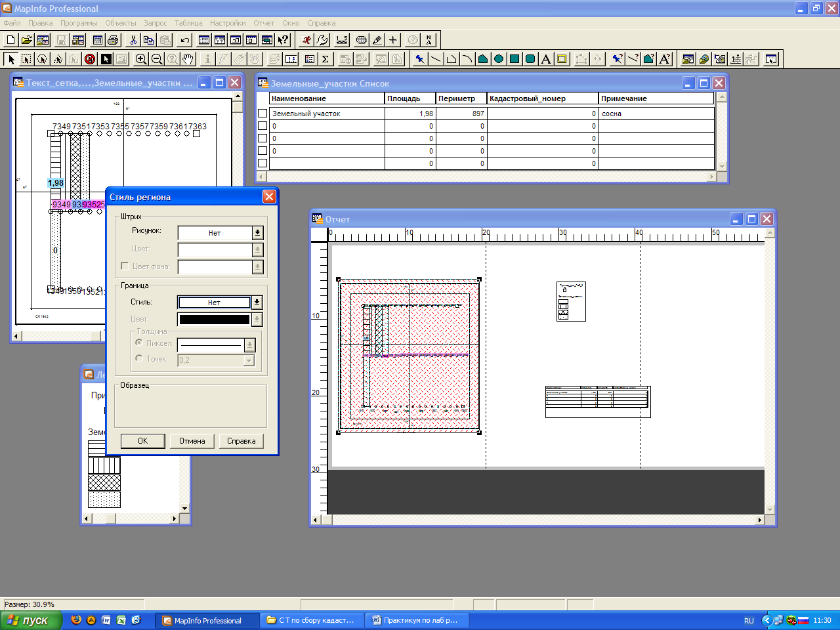Click the Undo arrow icon
840x630 pixels.
pos(185,40)
